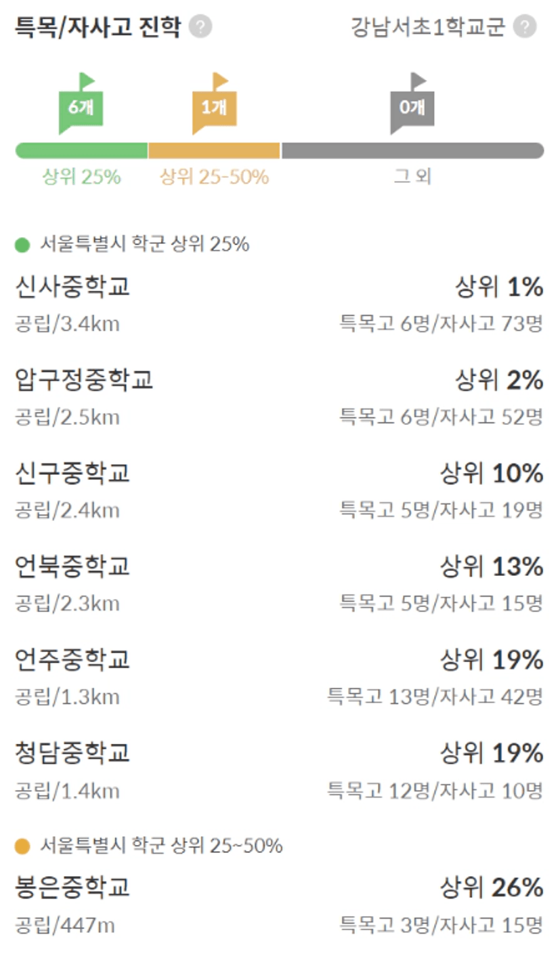This screenshot has height=956, width=560.
Task: Select the gray 그 외 bar segment
Action: click(x=412, y=150)
